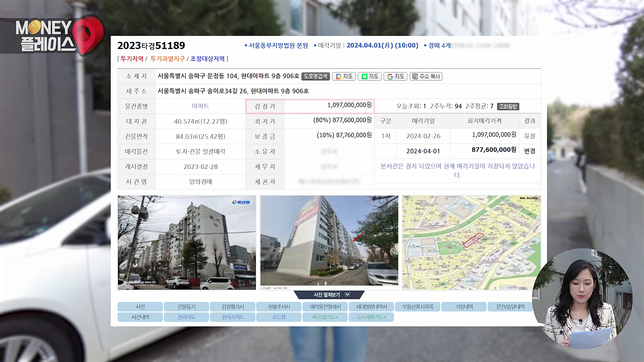Open the 씨:리얼지도+ tab
This screenshot has height=362, width=644.
click(325, 317)
